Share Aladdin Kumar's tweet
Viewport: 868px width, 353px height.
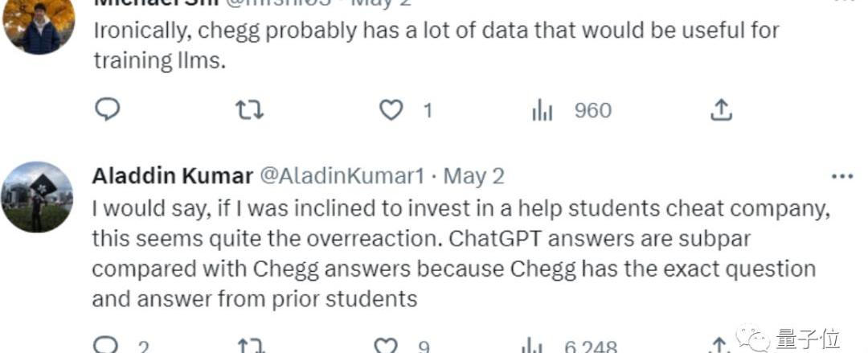719,346
